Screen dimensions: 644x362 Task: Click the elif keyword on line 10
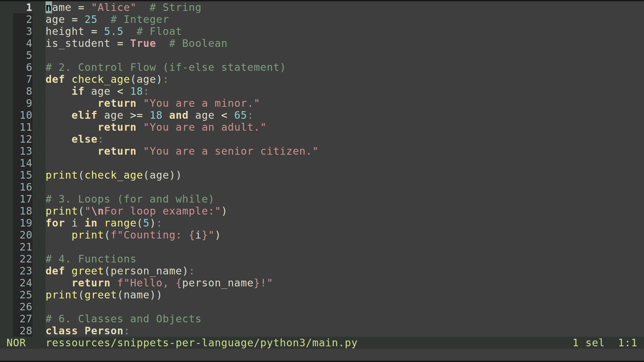tap(84, 115)
